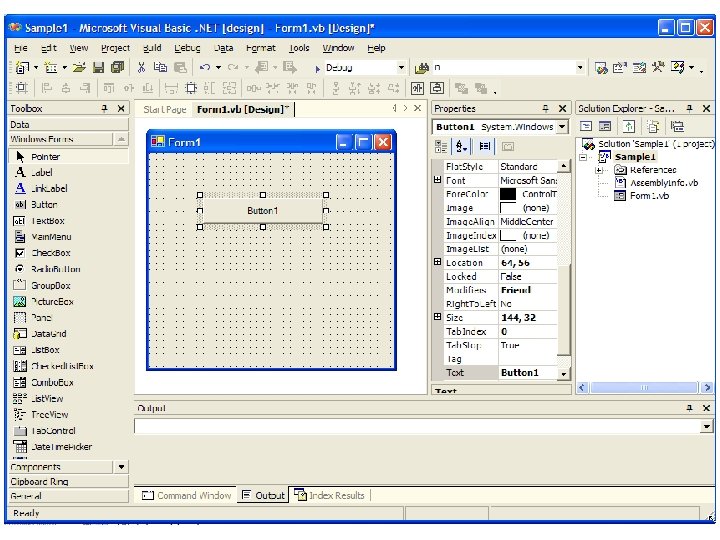
Task: Switch to the Command Window tab
Action: (187, 495)
